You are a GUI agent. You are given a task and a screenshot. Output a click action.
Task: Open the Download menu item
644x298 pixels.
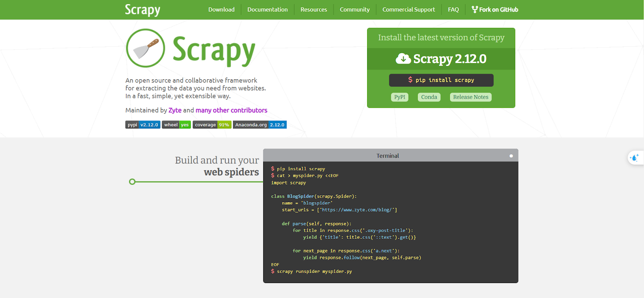221,10
